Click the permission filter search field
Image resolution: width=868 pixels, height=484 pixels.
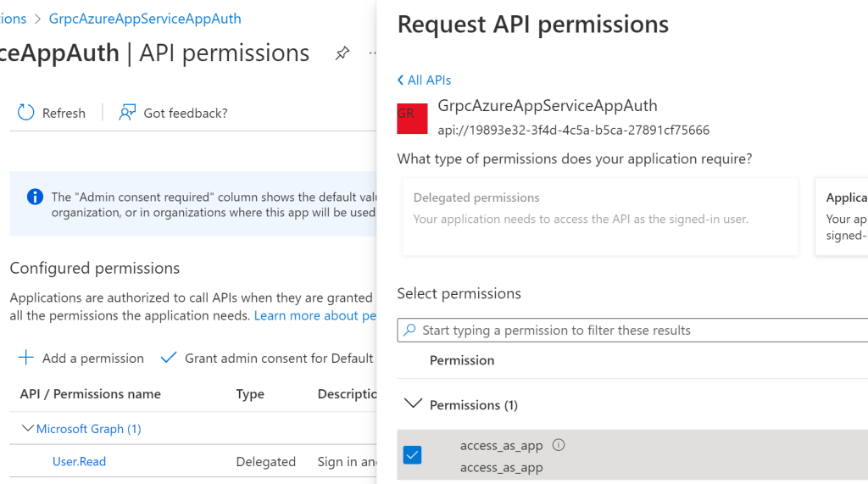coord(636,330)
